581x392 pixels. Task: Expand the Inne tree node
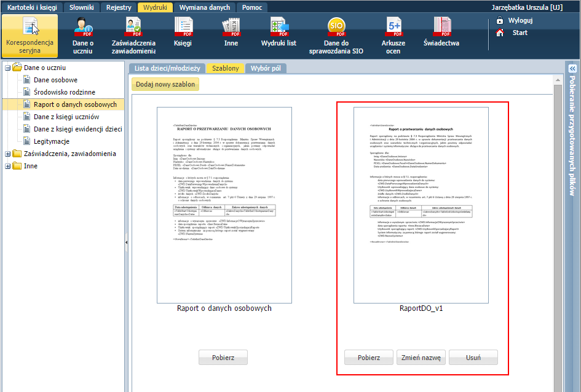tap(7, 167)
